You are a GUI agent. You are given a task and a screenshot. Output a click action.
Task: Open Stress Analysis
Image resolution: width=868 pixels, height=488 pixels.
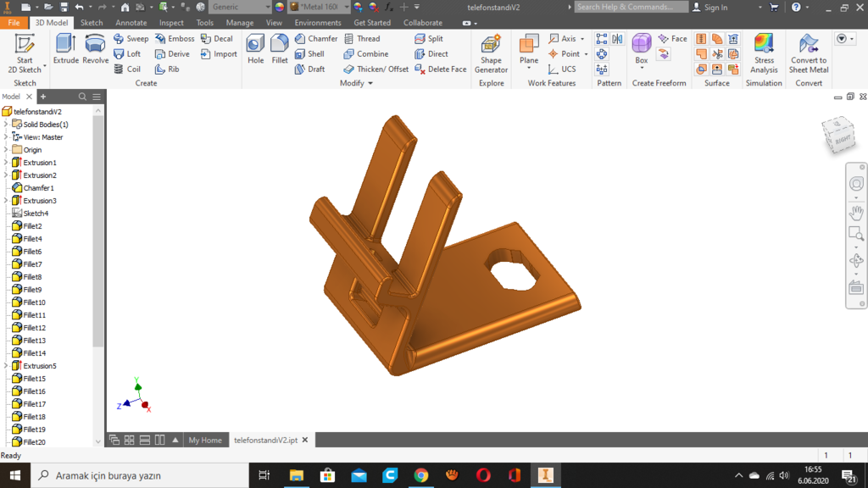tap(764, 54)
